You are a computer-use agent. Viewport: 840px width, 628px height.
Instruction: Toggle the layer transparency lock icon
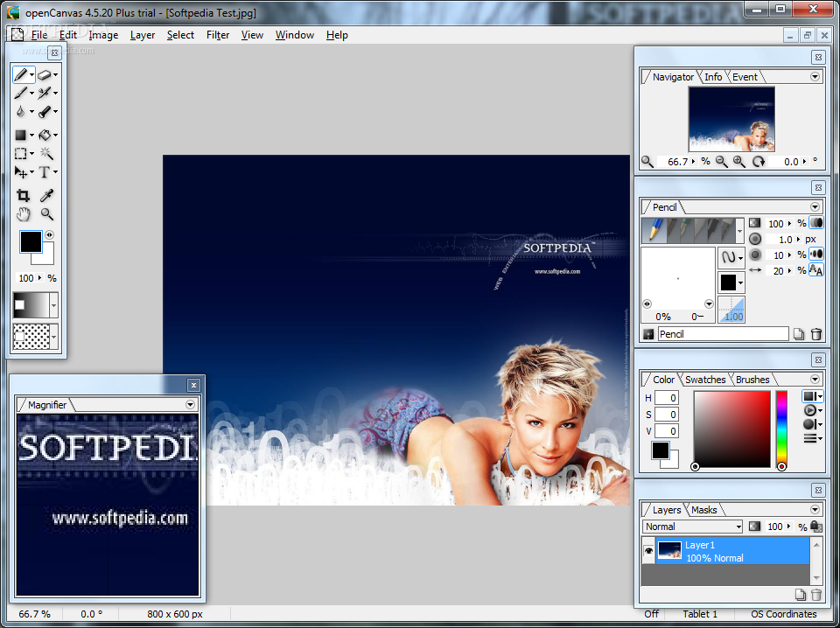pyautogui.click(x=815, y=527)
